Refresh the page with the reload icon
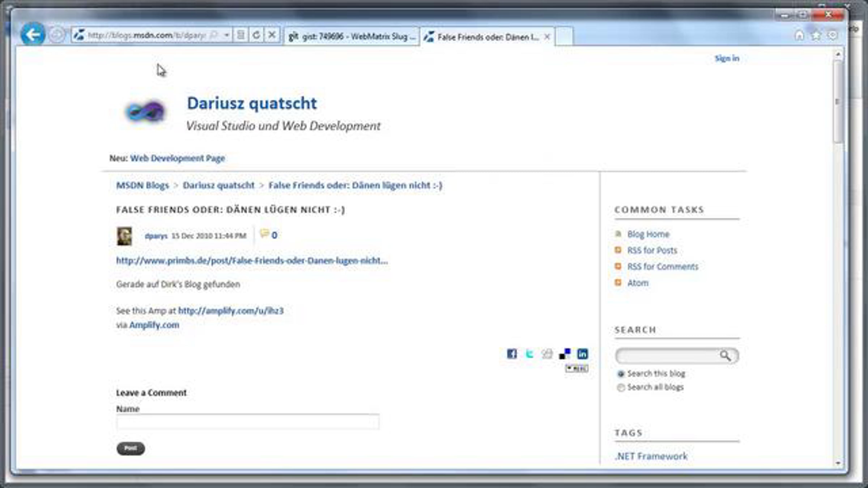 [x=256, y=35]
